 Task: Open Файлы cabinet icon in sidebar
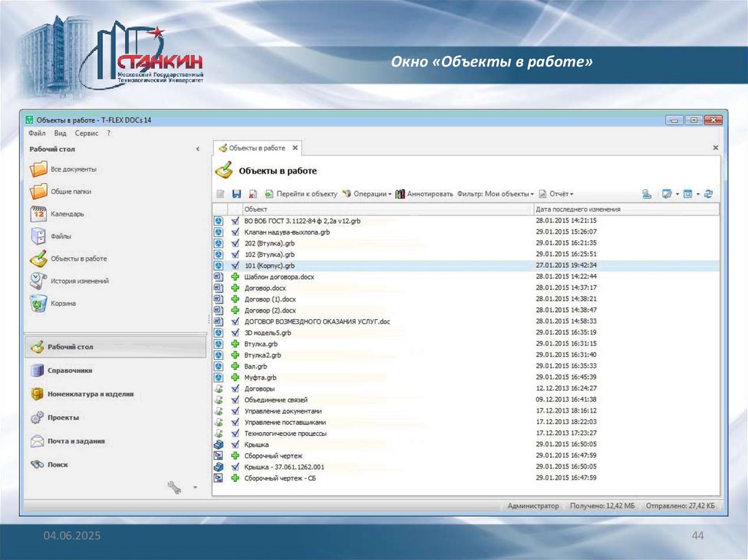(38, 237)
